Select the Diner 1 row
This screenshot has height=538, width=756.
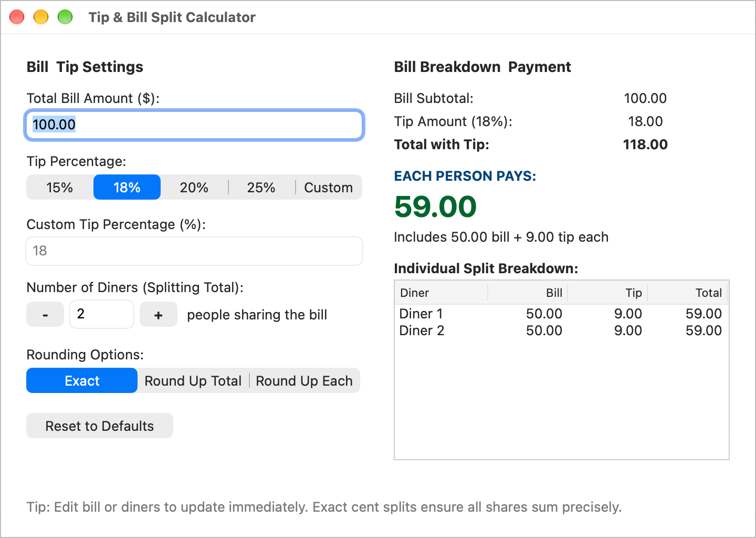(x=561, y=314)
